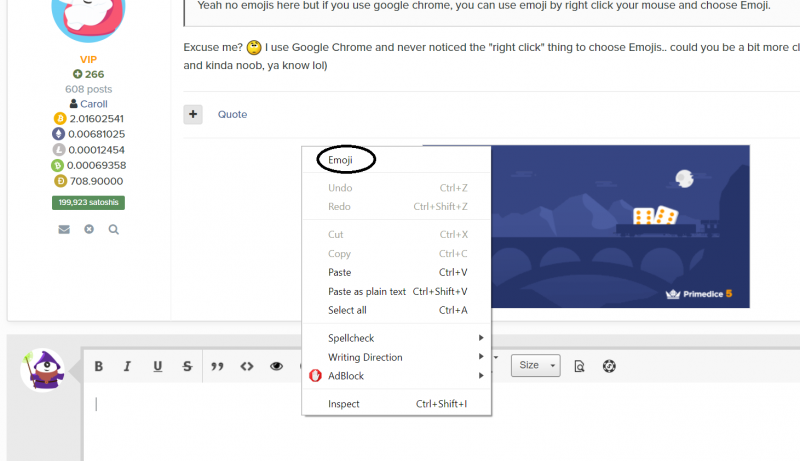800x461 pixels.
Task: Click the 266 reputation number
Action: coord(94,74)
